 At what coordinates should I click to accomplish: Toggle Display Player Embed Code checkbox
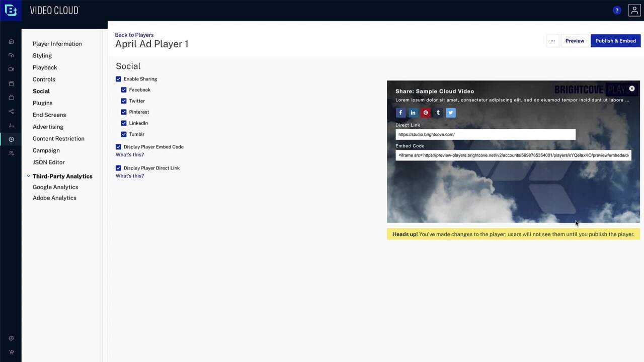pyautogui.click(x=118, y=147)
